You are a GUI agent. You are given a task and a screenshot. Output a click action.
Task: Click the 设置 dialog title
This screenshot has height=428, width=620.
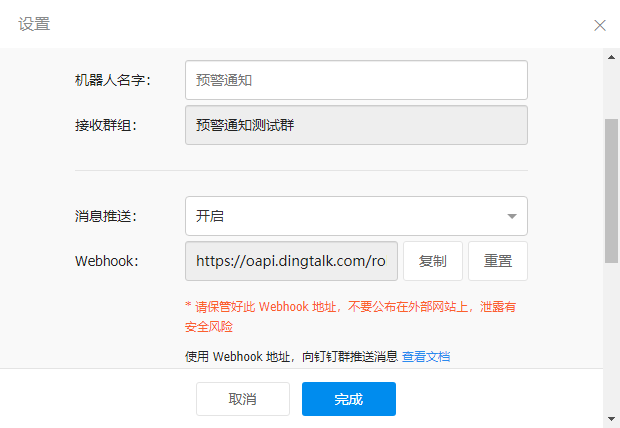34,25
